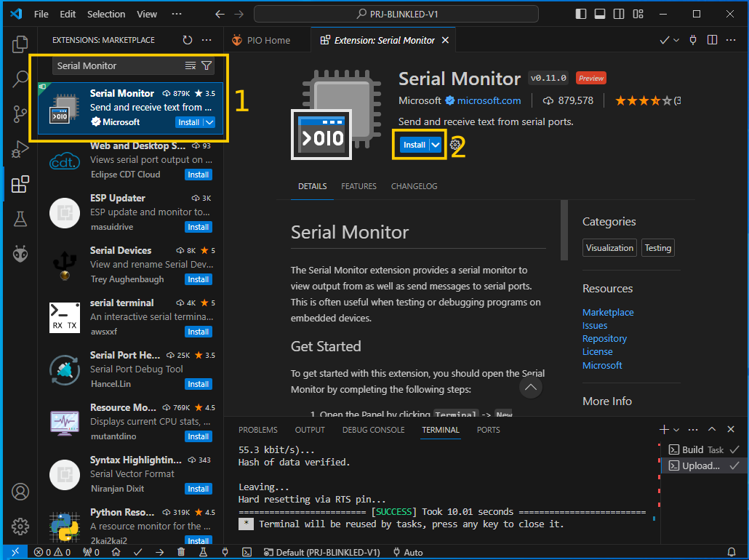
Task: Open the Serial Monitor extension settings gear
Action: coord(455,144)
